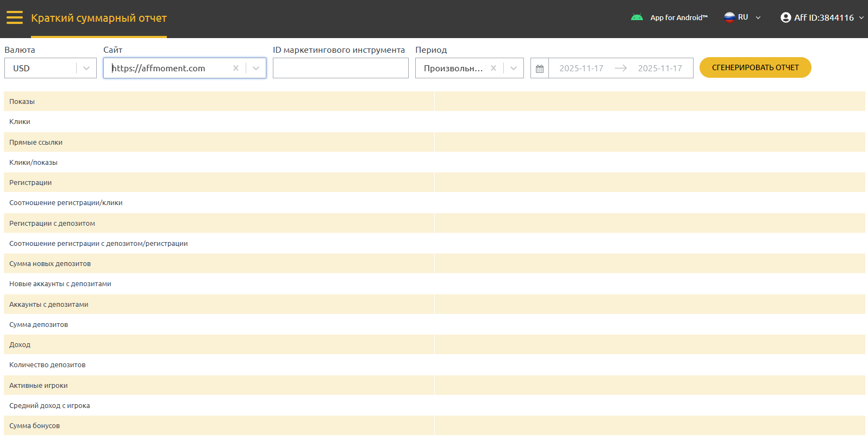Open the hamburger menu
The height and width of the screenshot is (439, 868).
pyautogui.click(x=15, y=17)
